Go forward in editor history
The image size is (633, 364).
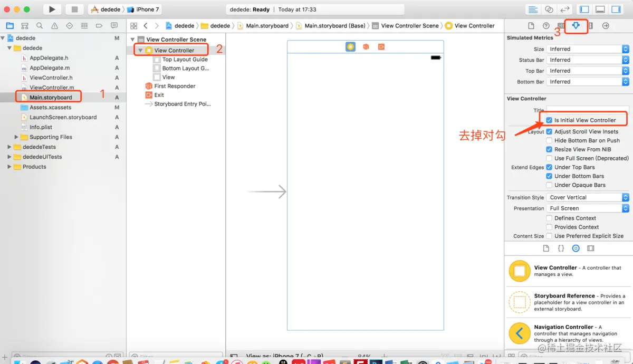157,25
